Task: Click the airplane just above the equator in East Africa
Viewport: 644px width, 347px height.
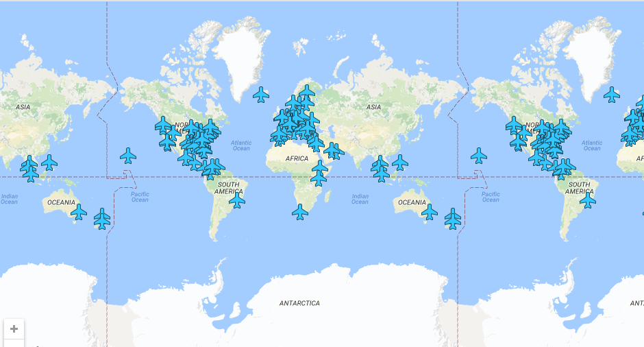Action: pos(320,168)
